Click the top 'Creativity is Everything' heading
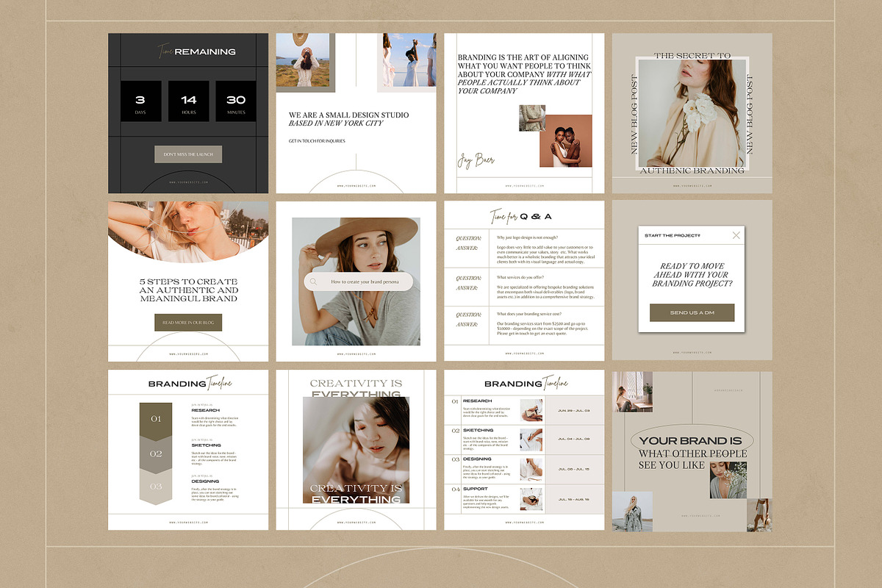The image size is (882, 588). tap(356, 388)
